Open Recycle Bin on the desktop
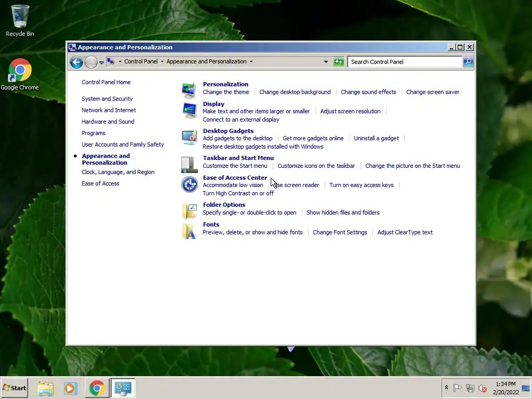Screen dimensions: 532x399 click(20, 21)
